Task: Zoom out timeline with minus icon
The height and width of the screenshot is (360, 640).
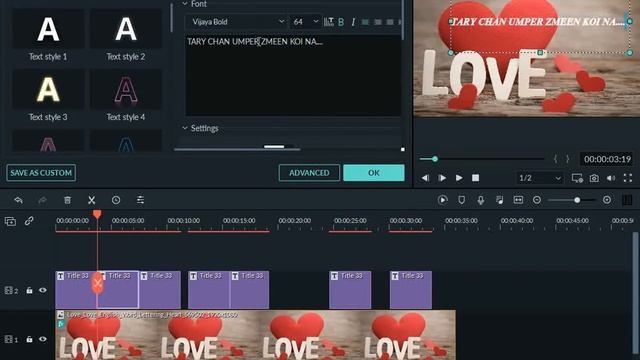Action: pos(537,200)
